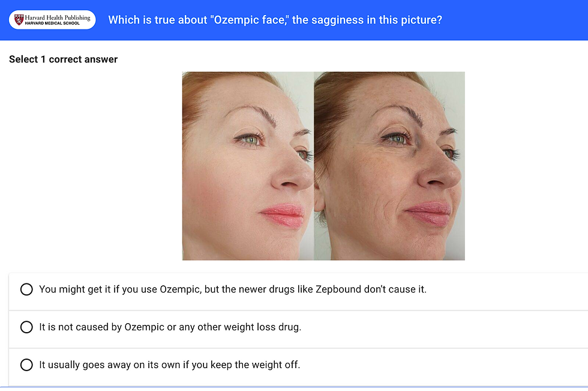Click empty space in second answer row
This screenshot has height=391, width=588.
[443, 329]
